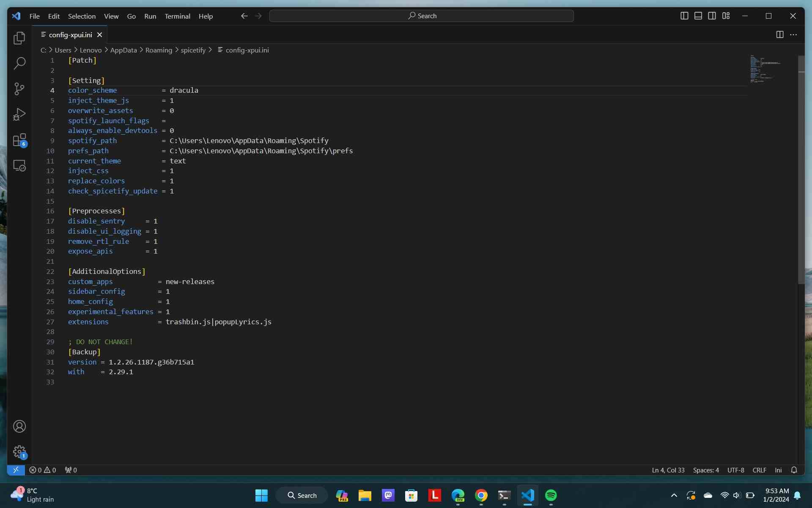The height and width of the screenshot is (508, 812).
Task: Select the Search icon in activity bar
Action: (19, 63)
